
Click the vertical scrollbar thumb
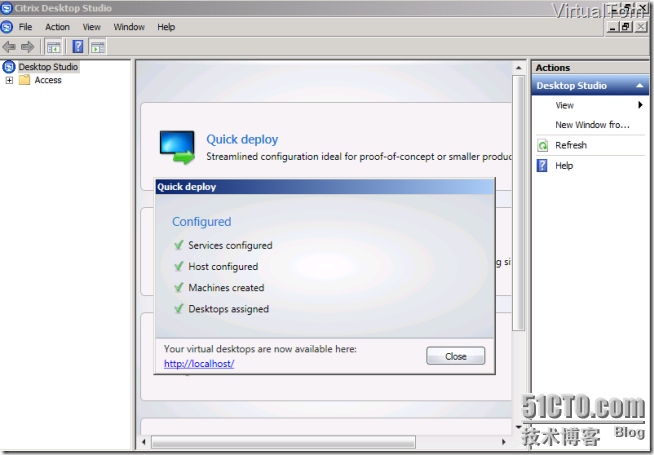click(x=518, y=203)
